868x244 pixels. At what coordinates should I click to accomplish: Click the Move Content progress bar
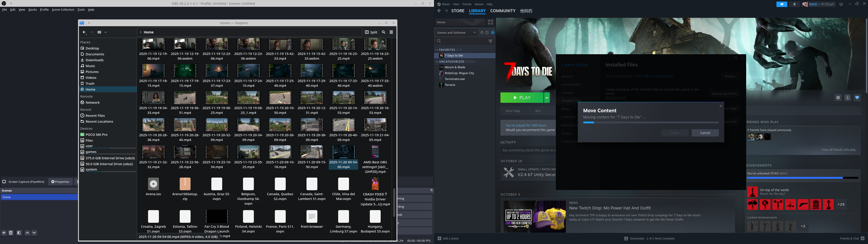(x=651, y=123)
